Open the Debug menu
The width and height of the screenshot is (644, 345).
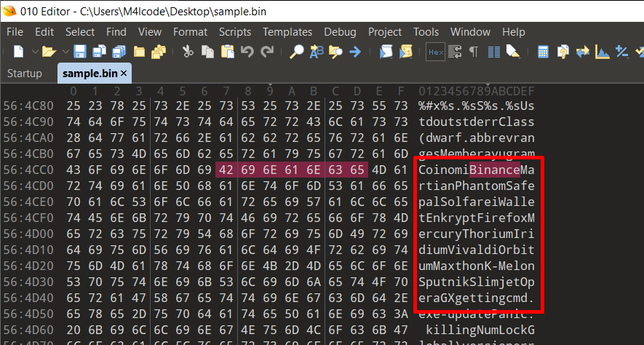click(340, 32)
